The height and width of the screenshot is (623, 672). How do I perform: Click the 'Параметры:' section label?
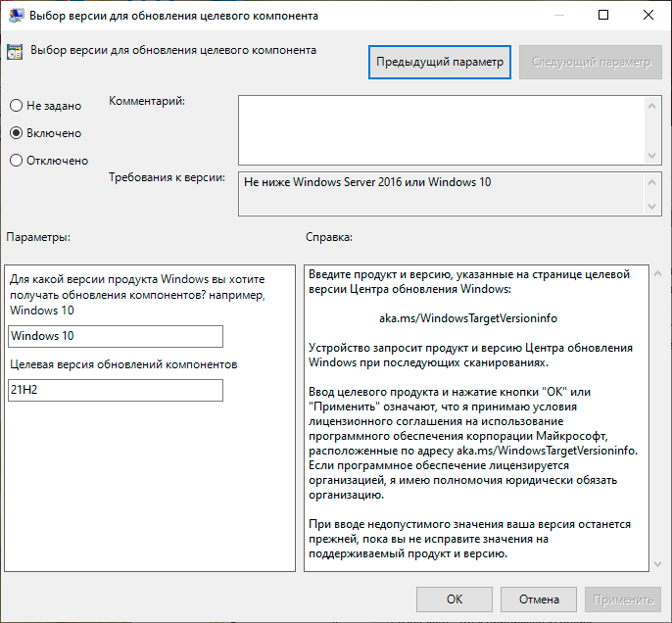[x=38, y=237]
